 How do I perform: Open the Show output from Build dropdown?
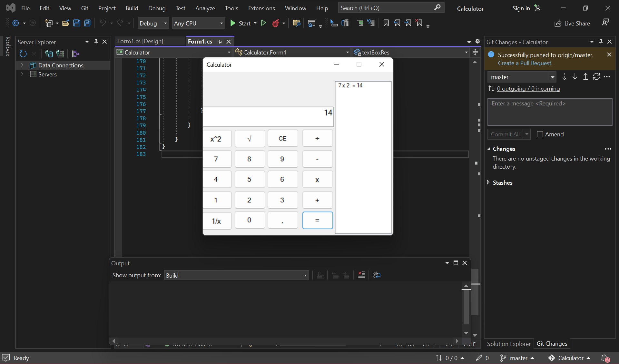click(236, 275)
